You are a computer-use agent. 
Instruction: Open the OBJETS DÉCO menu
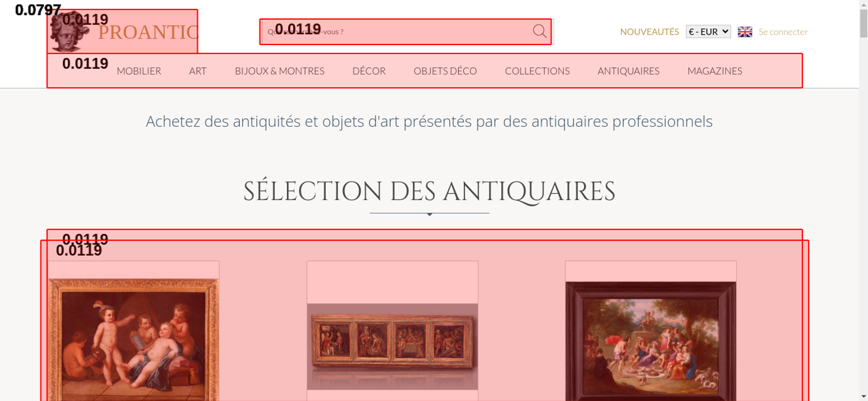tap(445, 71)
